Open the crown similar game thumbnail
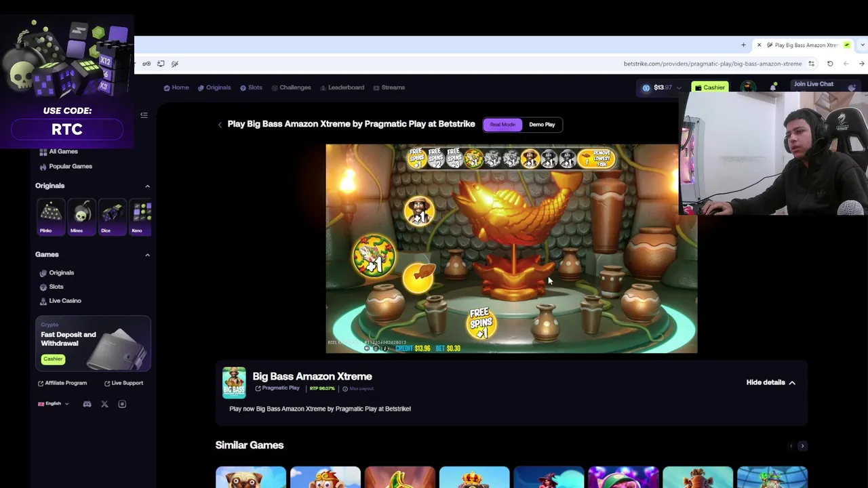 [x=475, y=477]
